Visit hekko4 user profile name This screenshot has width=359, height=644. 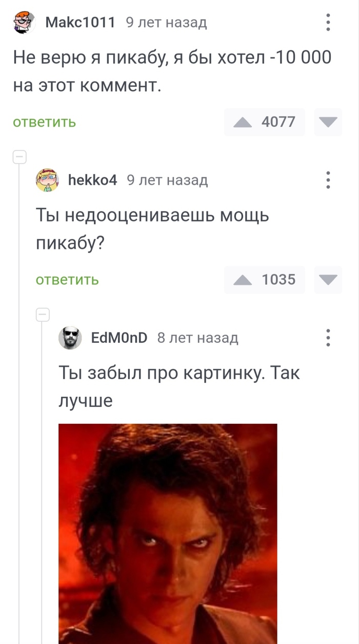(x=92, y=180)
